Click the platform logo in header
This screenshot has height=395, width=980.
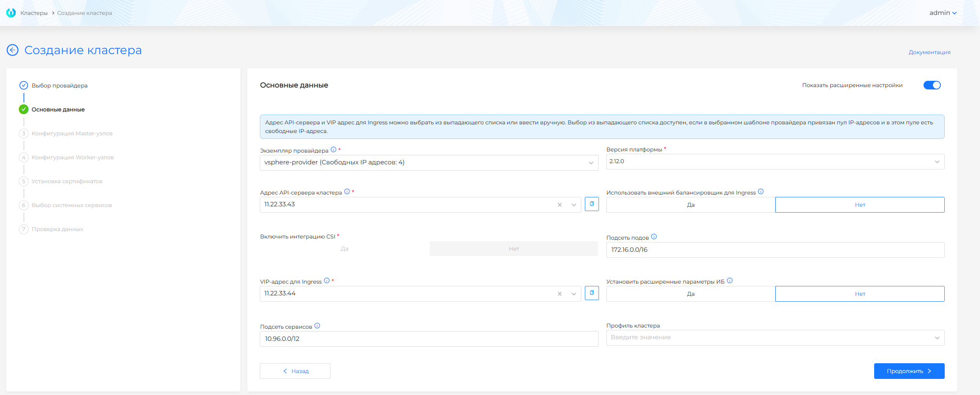[11, 13]
